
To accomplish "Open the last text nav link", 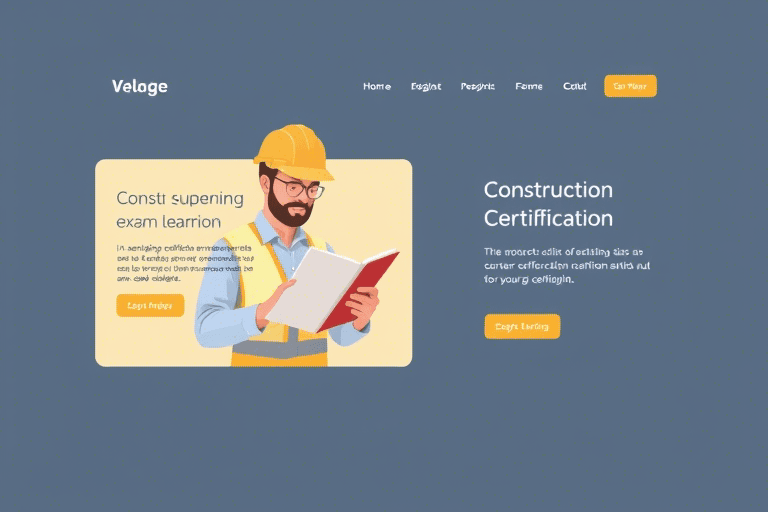I will point(575,86).
